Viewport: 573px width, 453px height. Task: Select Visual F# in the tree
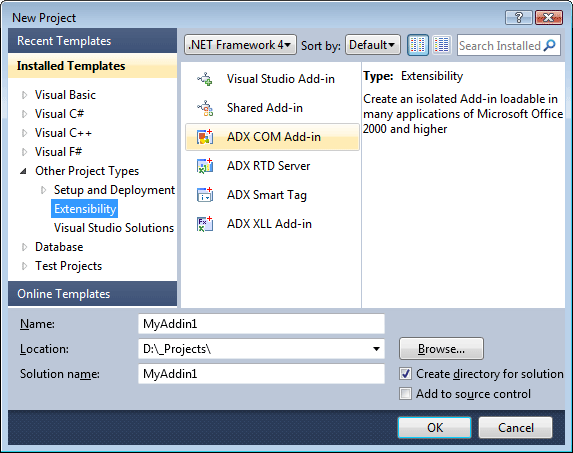pos(58,152)
